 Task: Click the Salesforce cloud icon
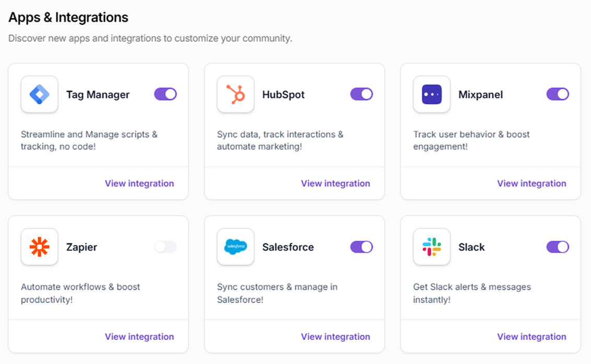(235, 247)
